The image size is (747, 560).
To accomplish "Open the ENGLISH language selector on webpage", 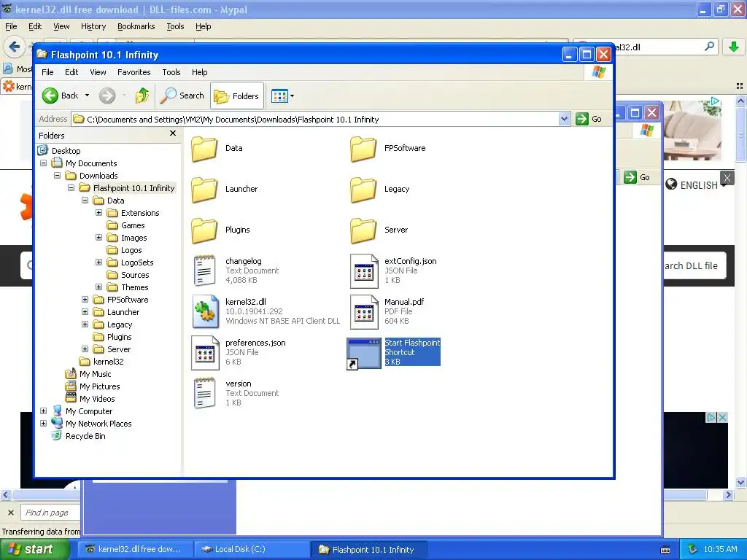I will pyautogui.click(x=696, y=184).
